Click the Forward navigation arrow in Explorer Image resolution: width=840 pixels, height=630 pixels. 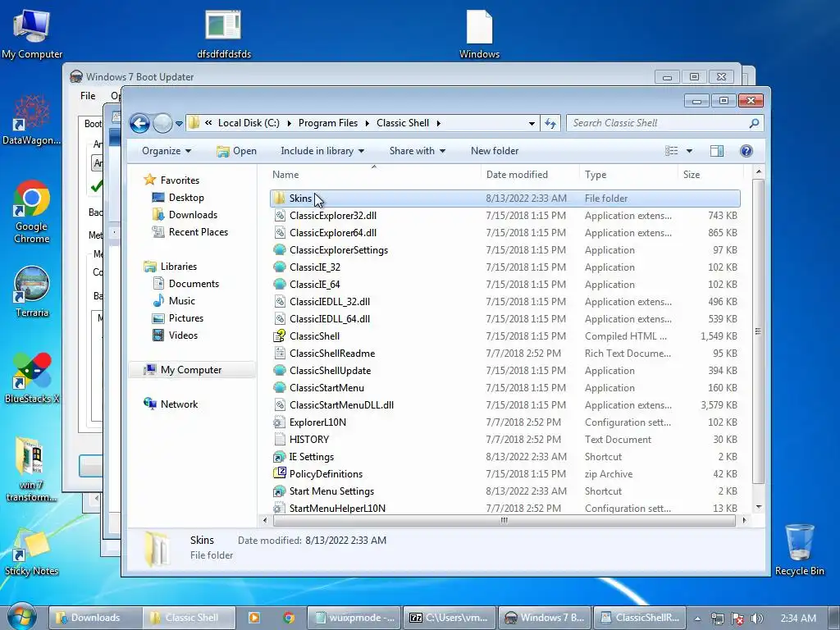[162, 123]
